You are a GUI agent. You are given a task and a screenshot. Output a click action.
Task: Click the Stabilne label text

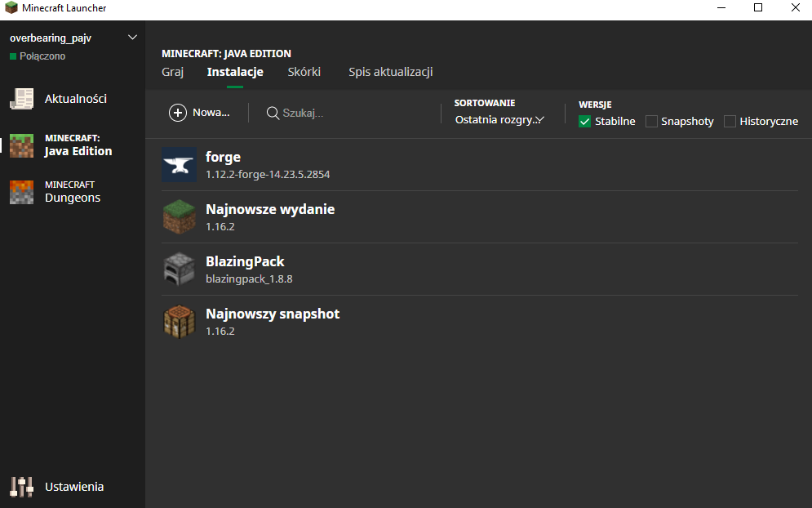click(615, 122)
